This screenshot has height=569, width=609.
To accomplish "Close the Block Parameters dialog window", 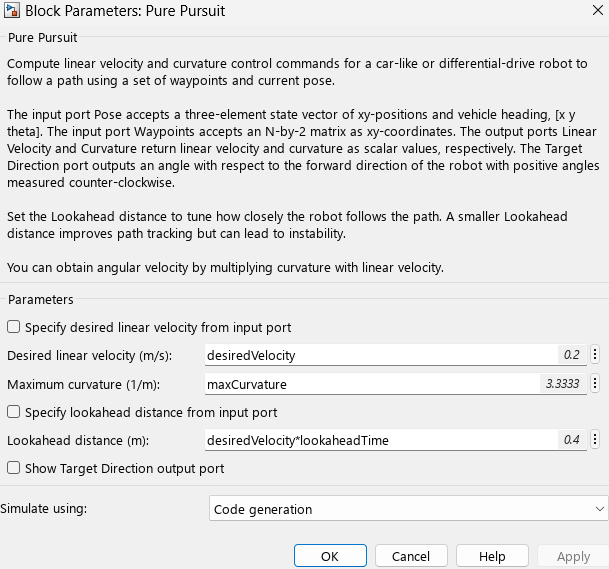I will [x=586, y=13].
